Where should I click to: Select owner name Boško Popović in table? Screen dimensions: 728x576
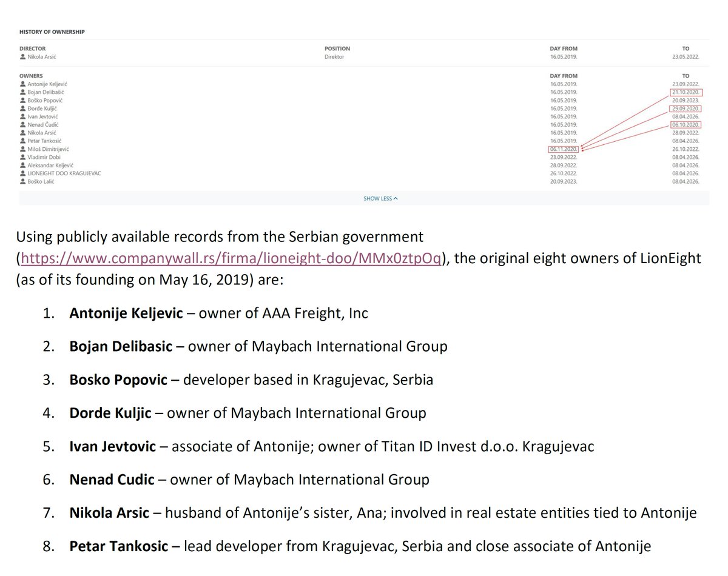pyautogui.click(x=45, y=100)
